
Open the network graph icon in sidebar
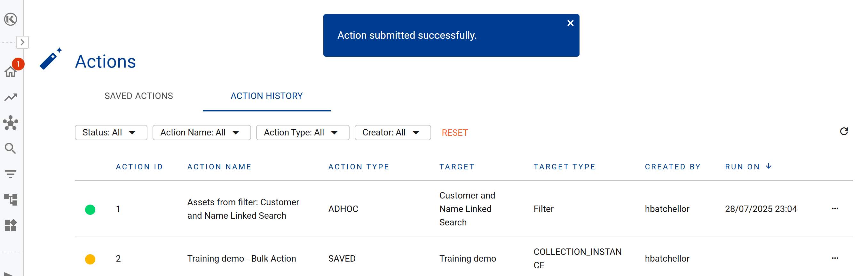coord(11,123)
